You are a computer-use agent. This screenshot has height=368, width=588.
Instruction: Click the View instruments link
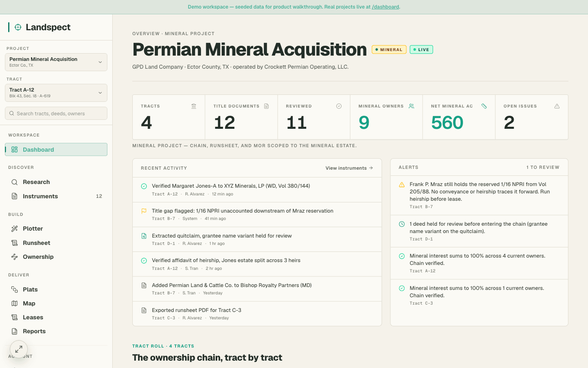[x=349, y=168]
